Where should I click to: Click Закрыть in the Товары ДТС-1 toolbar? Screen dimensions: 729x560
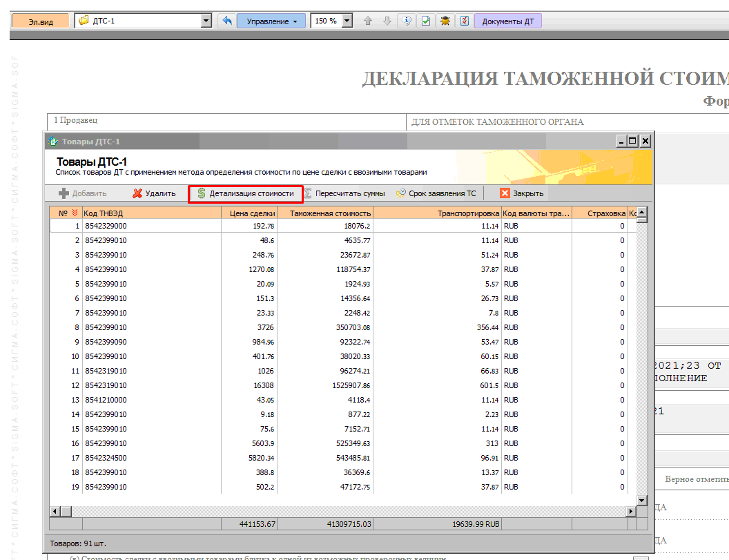click(x=522, y=193)
